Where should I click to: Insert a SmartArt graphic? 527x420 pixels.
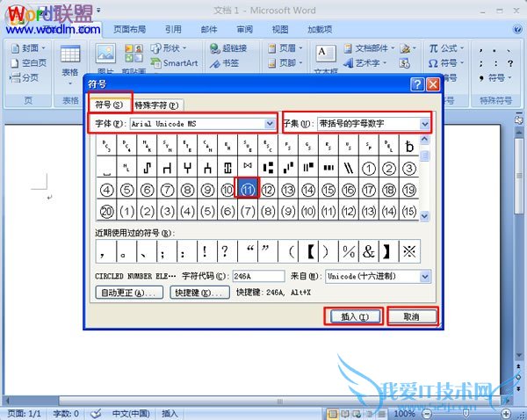175,63
